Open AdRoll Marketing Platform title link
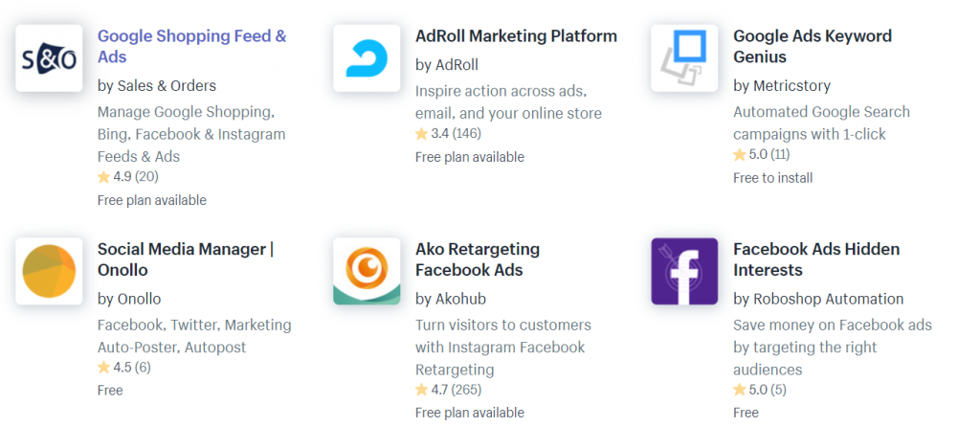 pyautogui.click(x=516, y=36)
